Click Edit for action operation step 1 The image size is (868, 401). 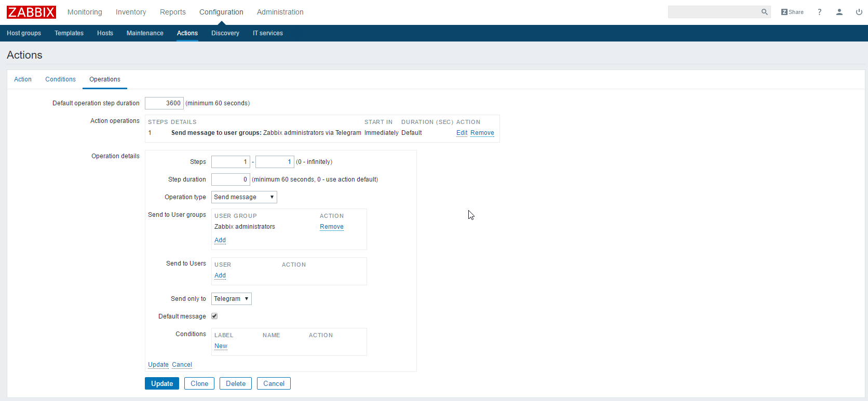(x=462, y=133)
